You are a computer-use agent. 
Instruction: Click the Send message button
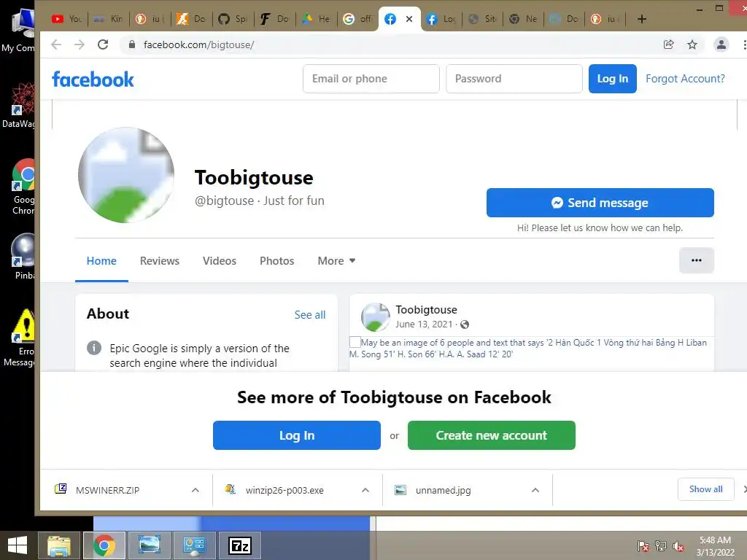600,203
